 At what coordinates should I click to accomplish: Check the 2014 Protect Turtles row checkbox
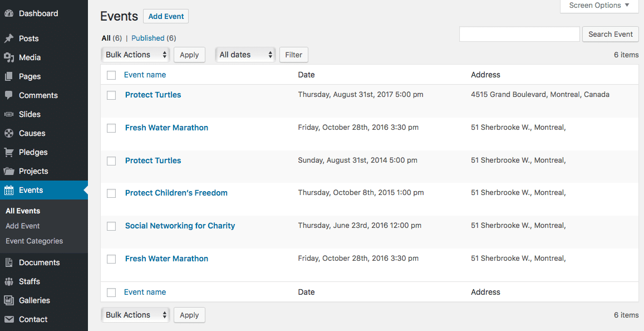click(111, 161)
